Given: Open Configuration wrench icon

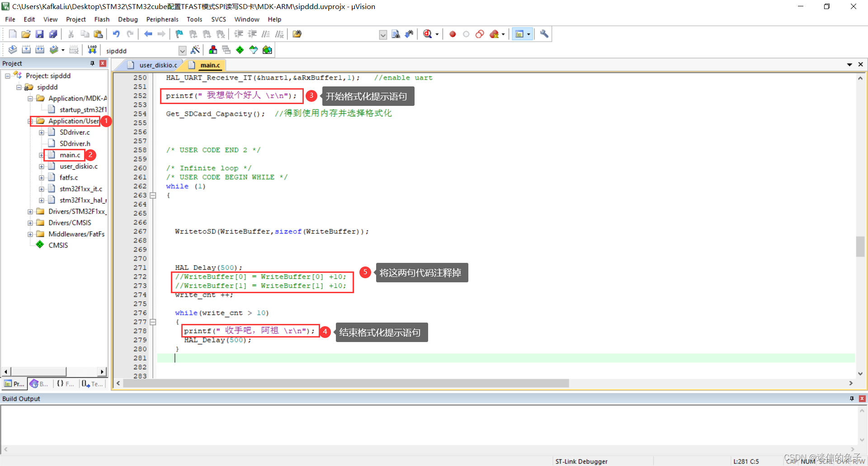Looking at the screenshot, I should [x=544, y=34].
